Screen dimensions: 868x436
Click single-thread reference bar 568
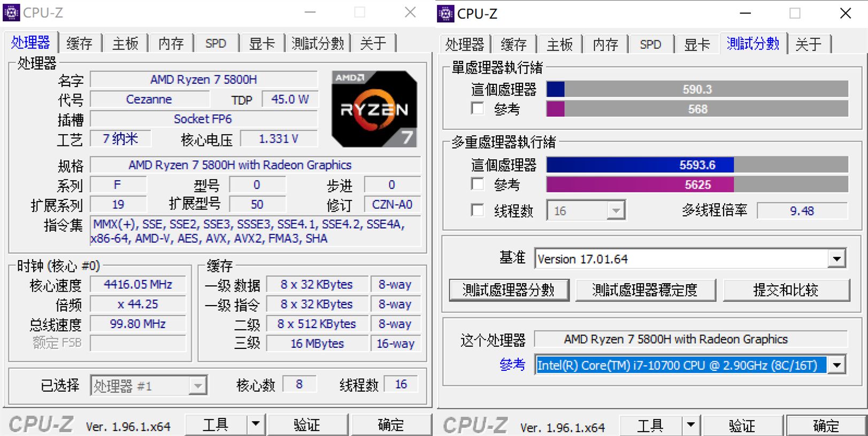[697, 109]
